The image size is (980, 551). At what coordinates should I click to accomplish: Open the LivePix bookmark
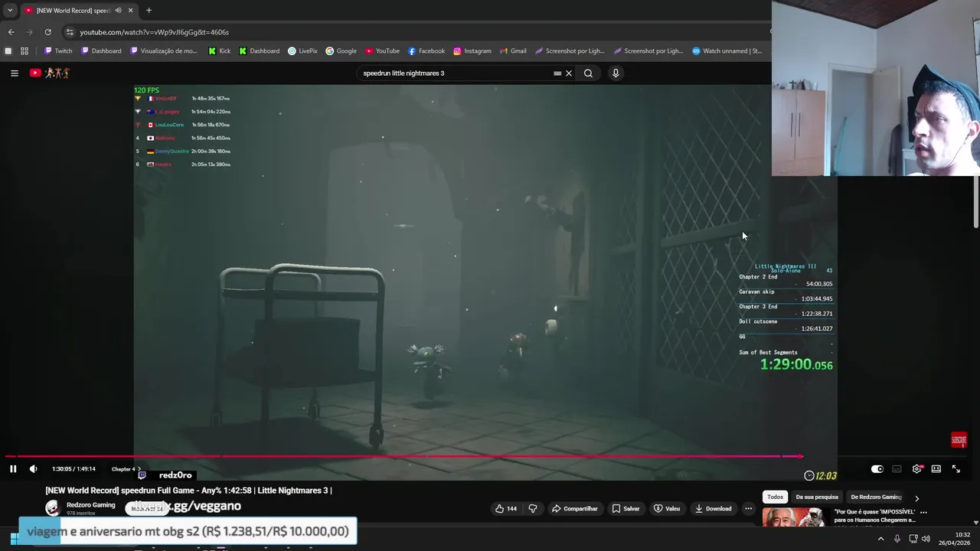pos(302,51)
